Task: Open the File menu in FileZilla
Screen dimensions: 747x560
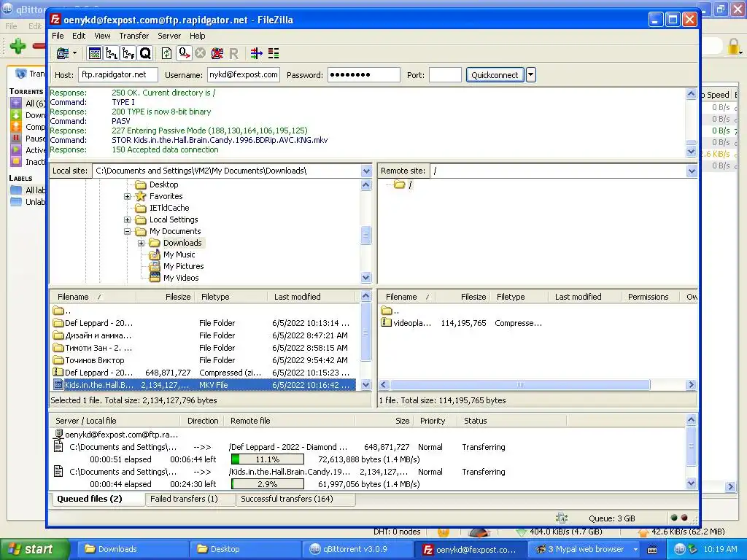Action: click(x=58, y=36)
